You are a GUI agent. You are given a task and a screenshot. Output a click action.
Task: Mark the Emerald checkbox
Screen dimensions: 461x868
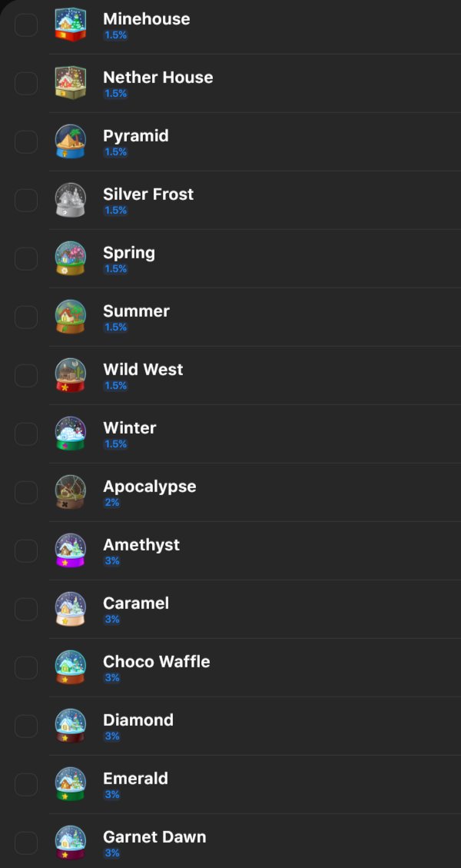26,784
